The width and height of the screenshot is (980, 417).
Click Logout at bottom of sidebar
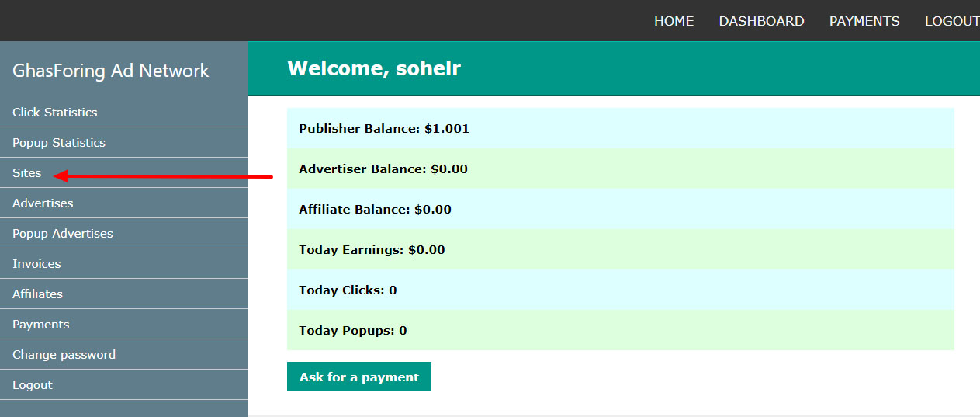click(33, 385)
